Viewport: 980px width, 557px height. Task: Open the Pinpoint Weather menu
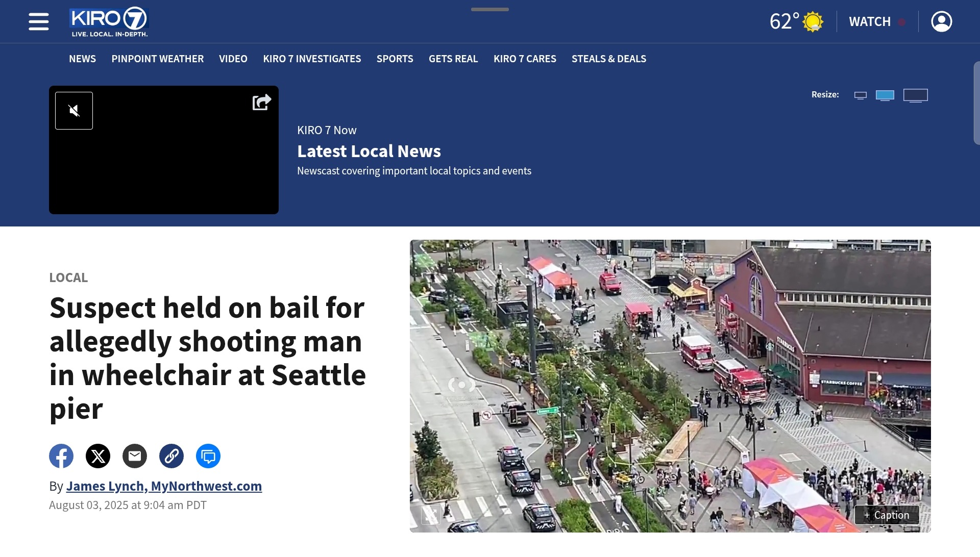click(x=157, y=59)
